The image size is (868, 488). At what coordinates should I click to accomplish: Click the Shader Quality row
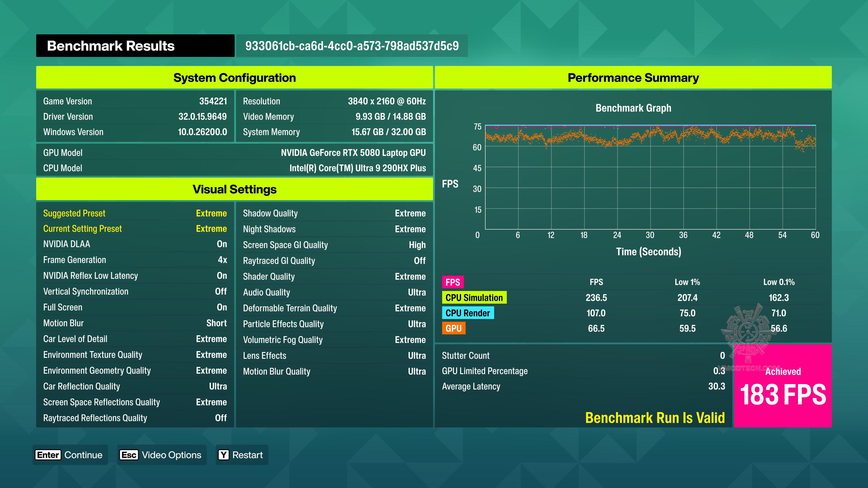(x=334, y=277)
